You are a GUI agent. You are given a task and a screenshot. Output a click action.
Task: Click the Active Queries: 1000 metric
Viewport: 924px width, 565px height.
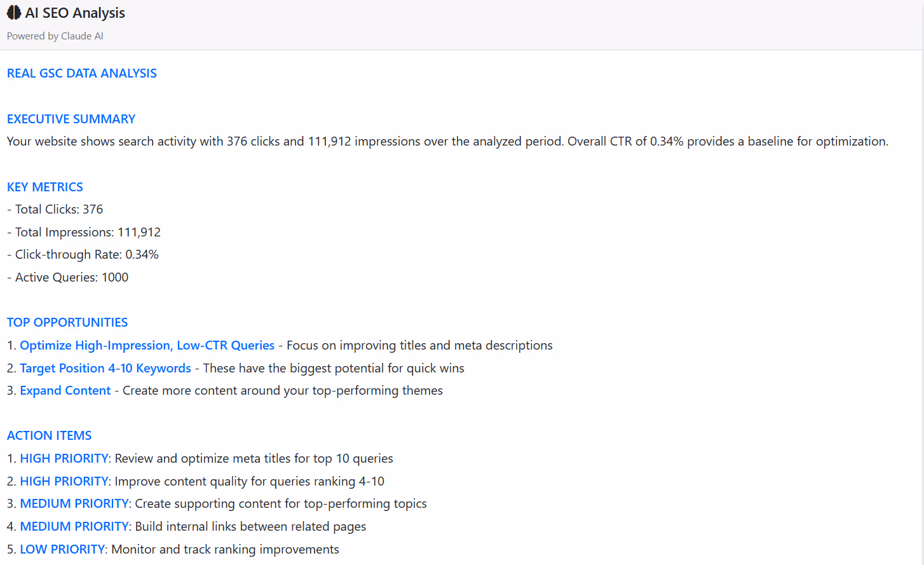pyautogui.click(x=67, y=277)
